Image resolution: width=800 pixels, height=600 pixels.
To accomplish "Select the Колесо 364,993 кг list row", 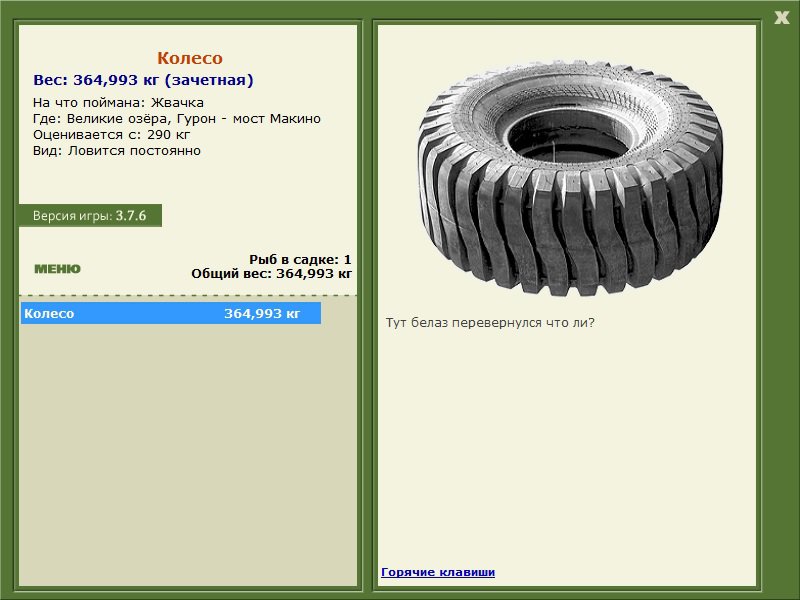I will click(171, 313).
